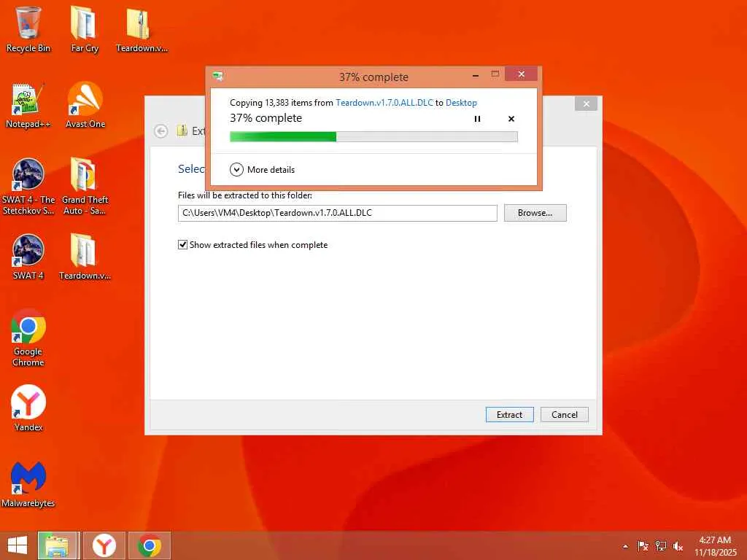747x560 pixels.
Task: Show hidden tray icons arrow
Action: point(625,546)
